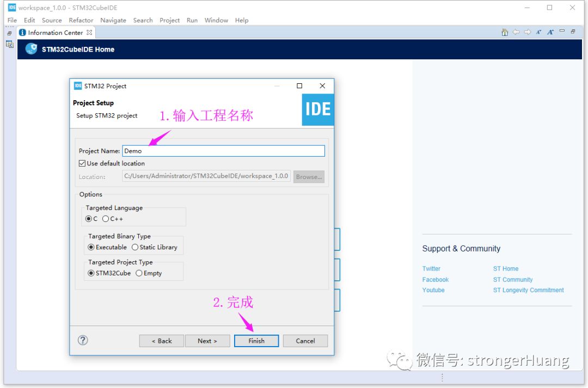
Task: Maximize the Information Center view
Action: click(x=573, y=32)
